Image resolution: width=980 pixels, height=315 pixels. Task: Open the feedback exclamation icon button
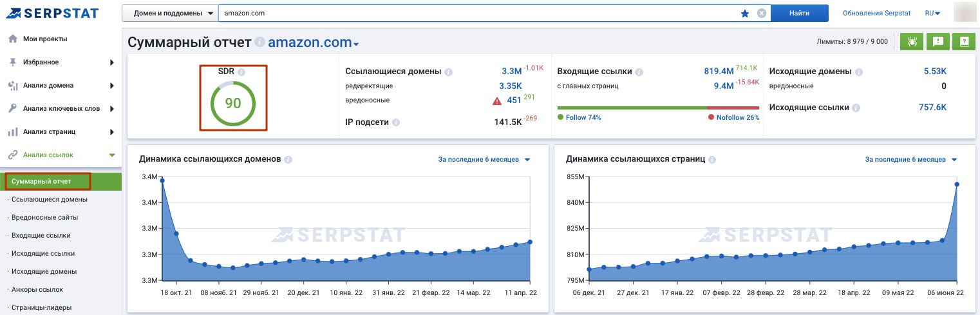click(x=938, y=42)
